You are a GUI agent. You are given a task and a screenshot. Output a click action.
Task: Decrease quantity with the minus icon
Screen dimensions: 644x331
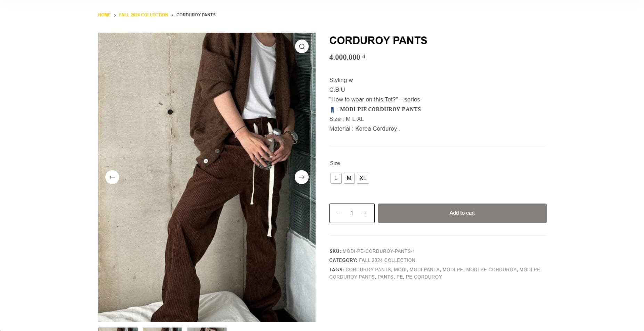pyautogui.click(x=339, y=213)
